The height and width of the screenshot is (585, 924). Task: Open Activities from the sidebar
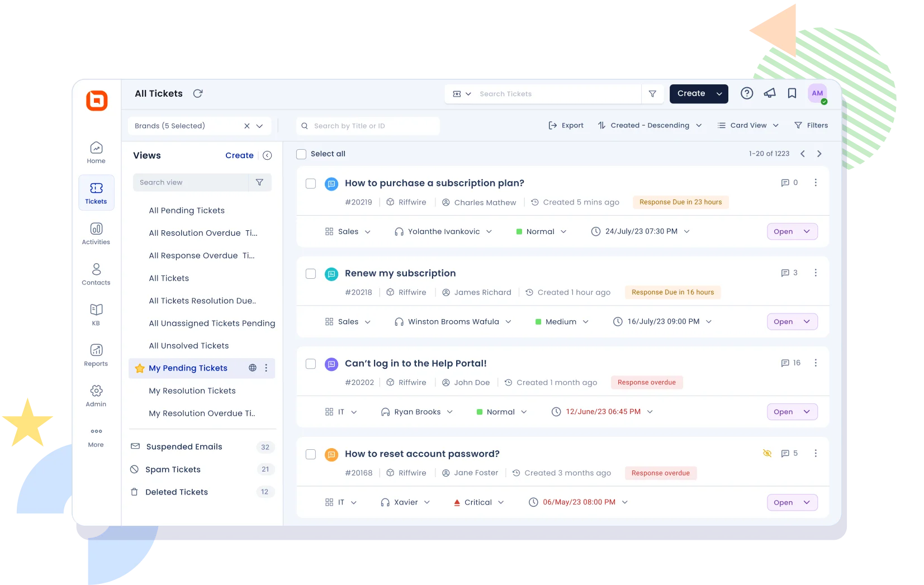[96, 234]
